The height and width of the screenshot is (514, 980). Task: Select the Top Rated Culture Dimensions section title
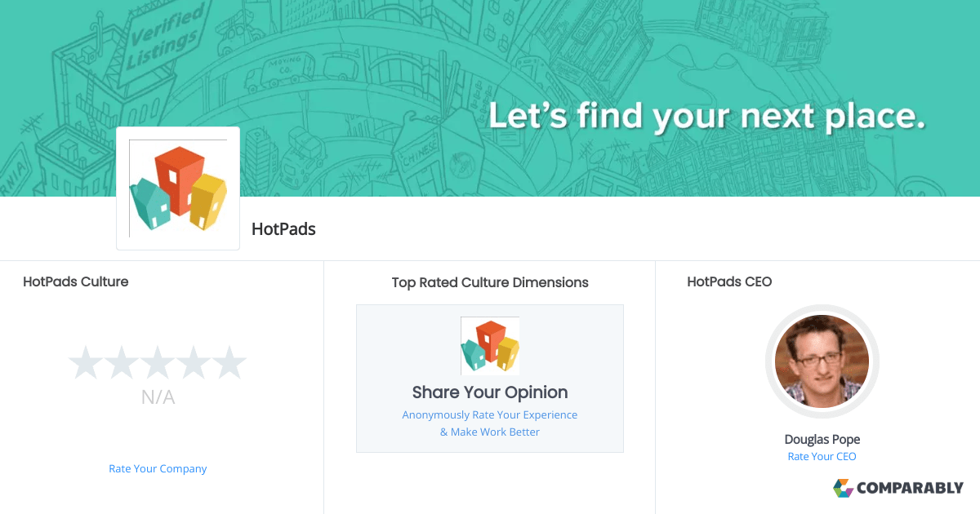[x=489, y=282]
